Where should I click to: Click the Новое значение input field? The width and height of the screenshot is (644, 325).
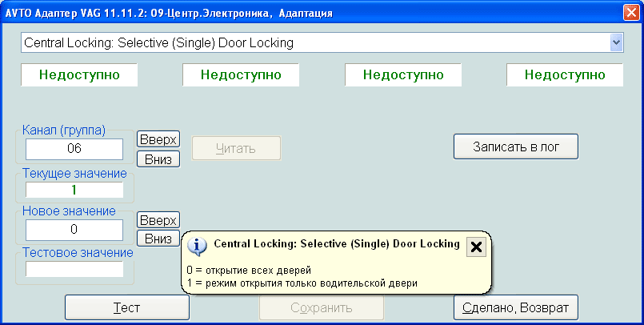[74, 230]
